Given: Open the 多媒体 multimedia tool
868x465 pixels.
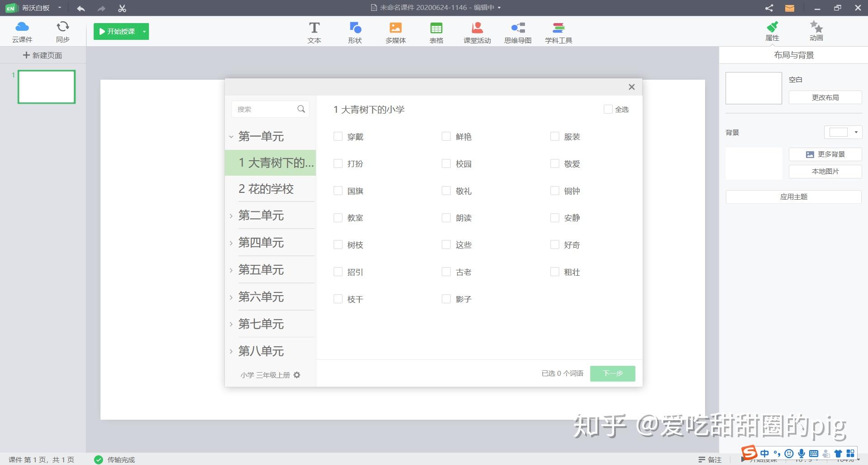Looking at the screenshot, I should click(396, 33).
